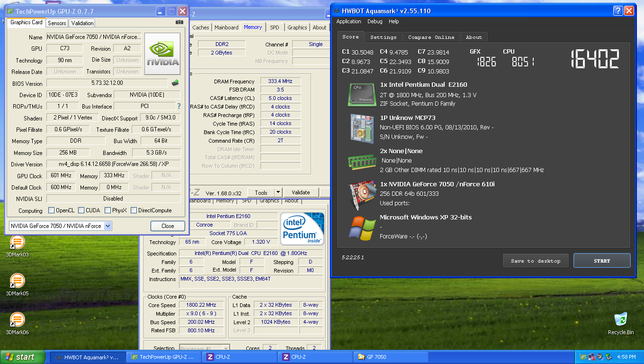Enable the OpenCL checkbox
644x364 pixels.
pos(52,210)
